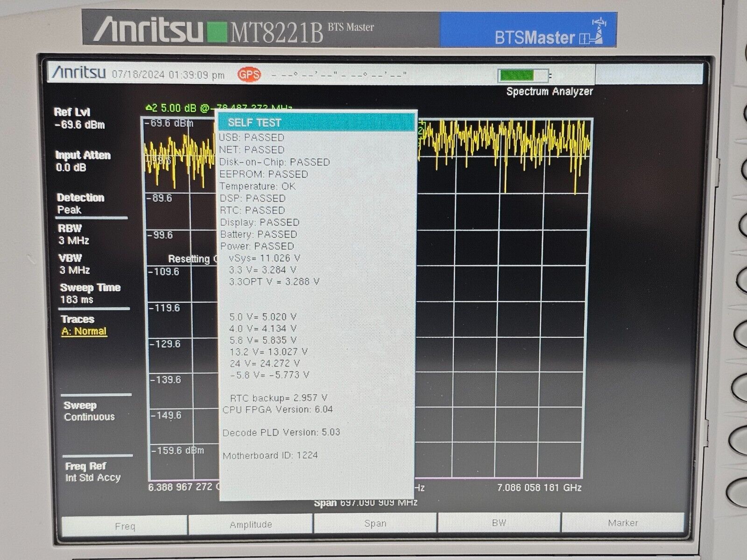Viewport: 747px width, 560px height.
Task: Click the 3.3OPT V = 3.288 V value
Action: pyautogui.click(x=274, y=282)
